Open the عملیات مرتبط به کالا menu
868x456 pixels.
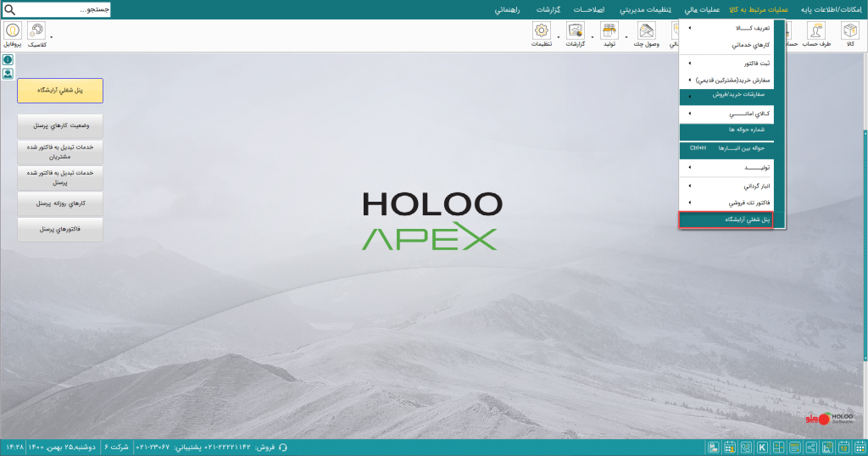(759, 10)
